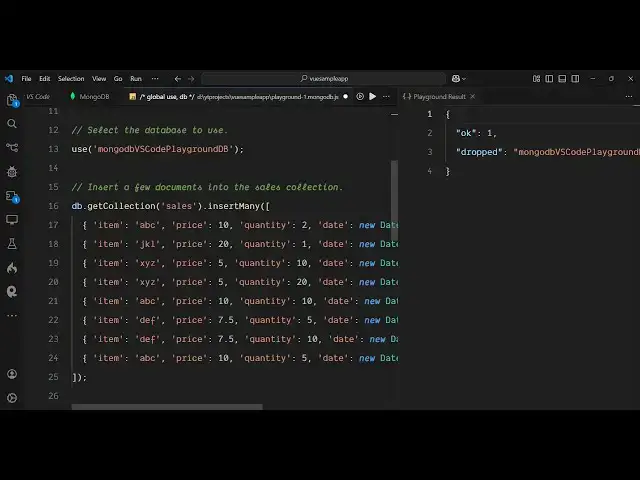Open the flame icon in activity bar
Viewport: 640px width, 480px height.
12,268
